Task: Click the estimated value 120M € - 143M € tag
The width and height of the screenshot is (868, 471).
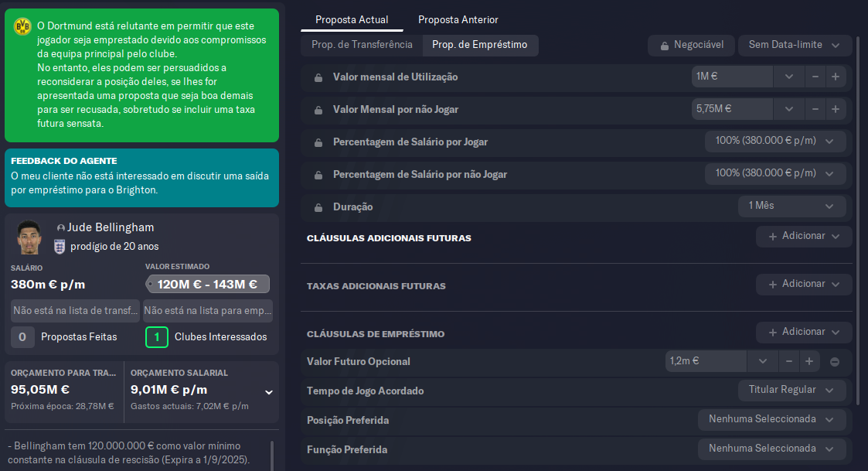Action: tap(208, 285)
